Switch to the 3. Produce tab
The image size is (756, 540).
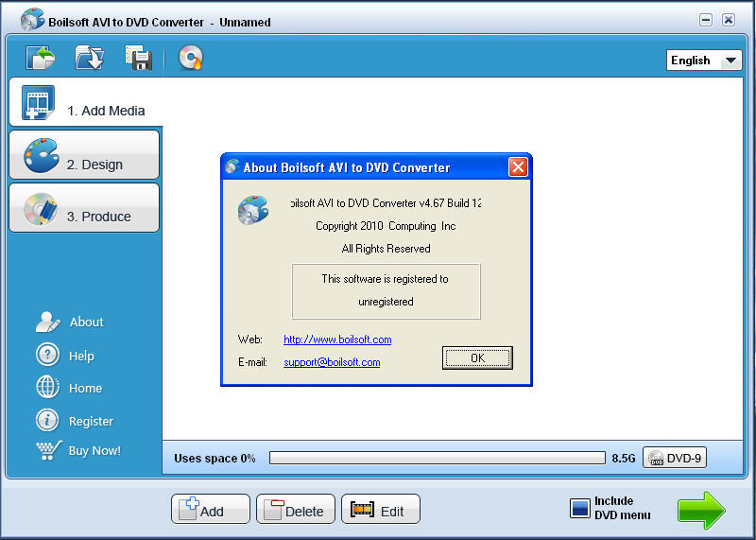84,208
